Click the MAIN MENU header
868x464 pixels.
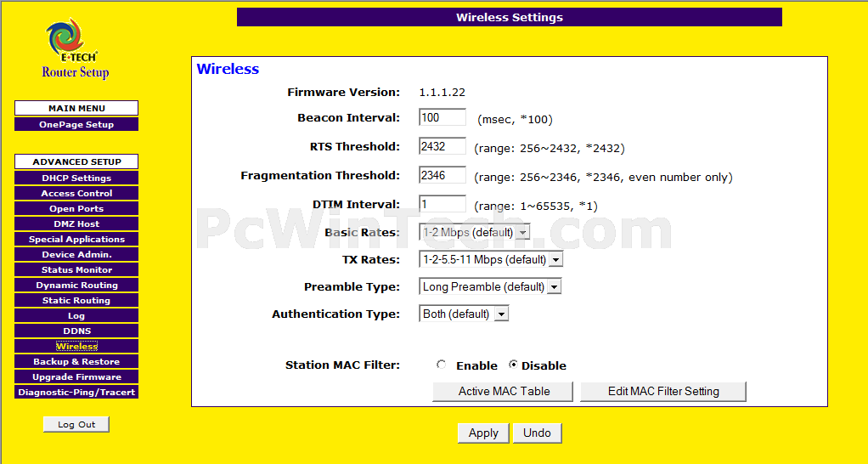(76, 108)
